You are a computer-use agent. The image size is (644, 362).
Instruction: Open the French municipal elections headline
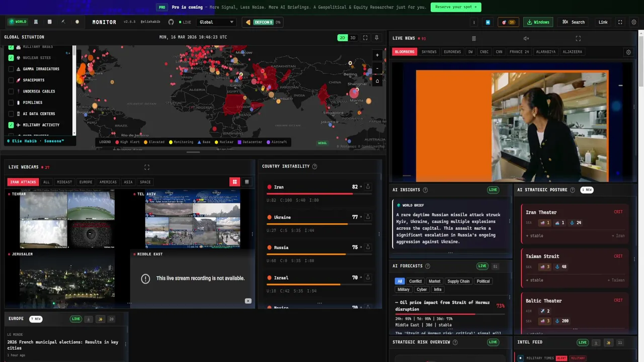[63, 345]
